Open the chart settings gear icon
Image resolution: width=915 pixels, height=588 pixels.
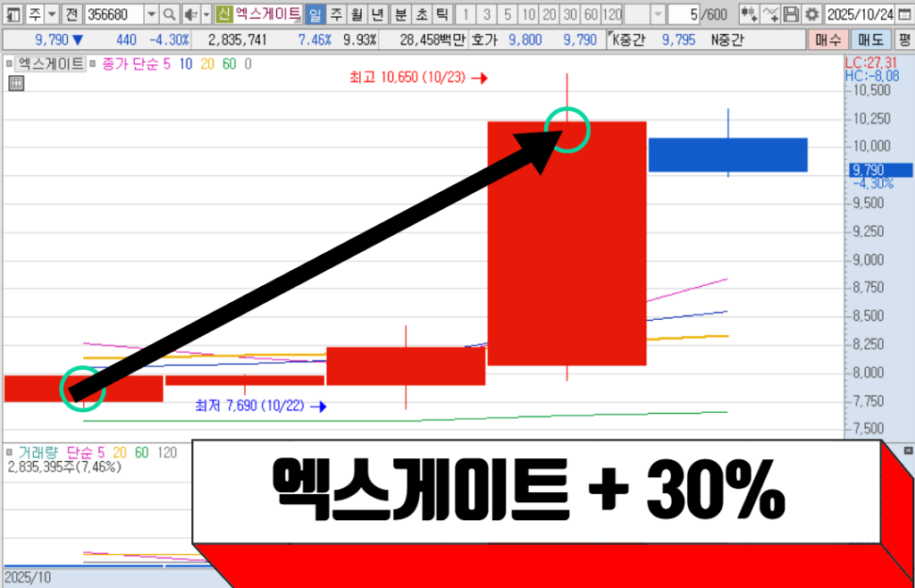[810, 14]
